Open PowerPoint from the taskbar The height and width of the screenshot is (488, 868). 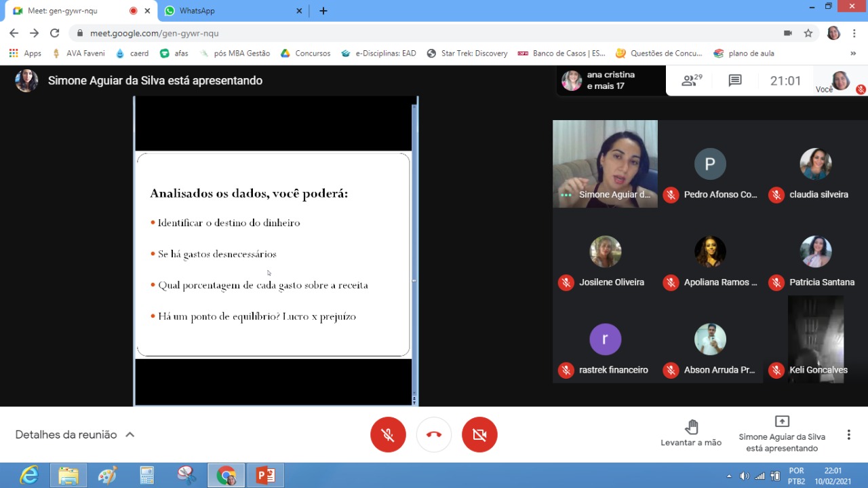tap(265, 475)
